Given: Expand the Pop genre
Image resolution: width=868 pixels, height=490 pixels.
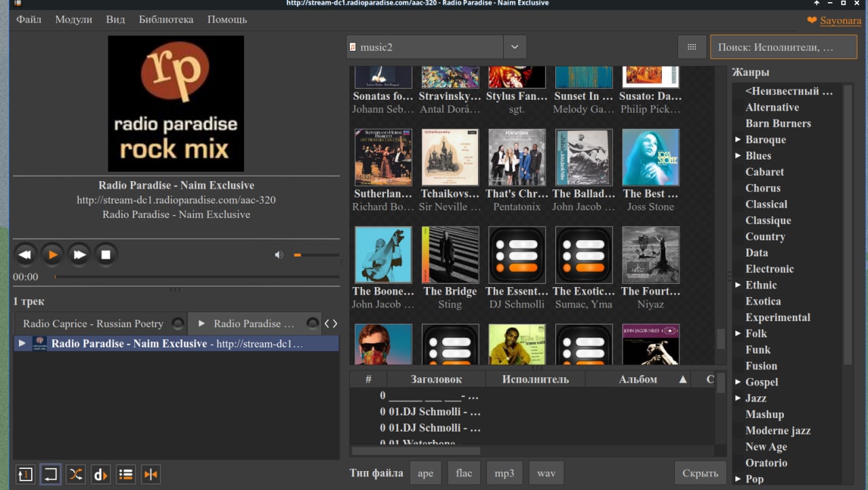Looking at the screenshot, I should 738,479.
